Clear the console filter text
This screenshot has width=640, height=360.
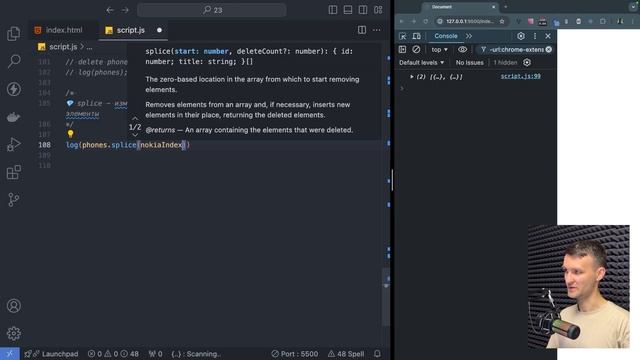click(549, 49)
